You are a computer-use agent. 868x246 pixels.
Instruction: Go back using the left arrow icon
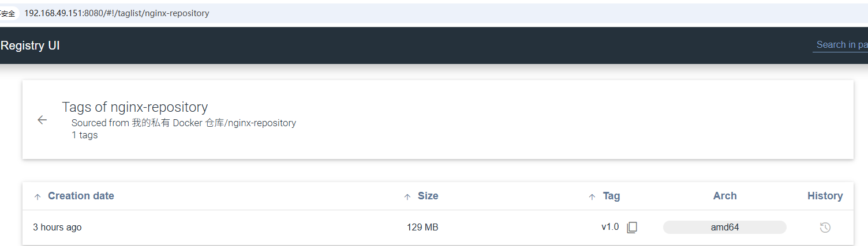pyautogui.click(x=42, y=120)
